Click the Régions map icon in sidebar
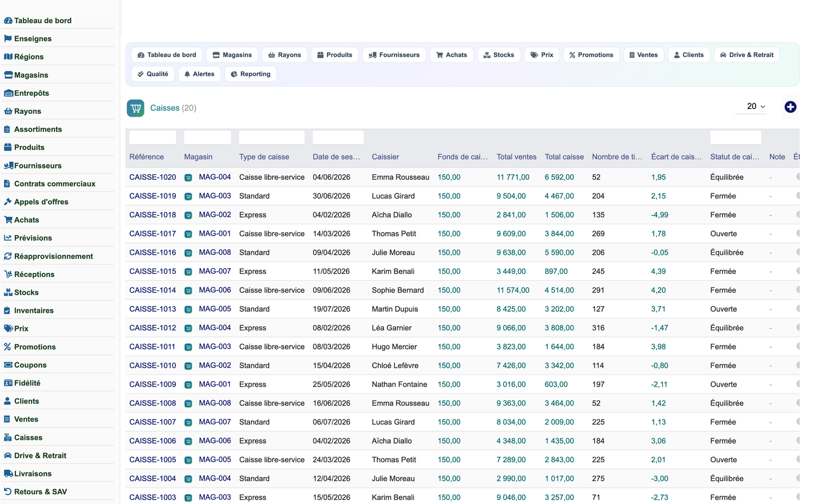This screenshot has height=504, width=815. [8, 57]
